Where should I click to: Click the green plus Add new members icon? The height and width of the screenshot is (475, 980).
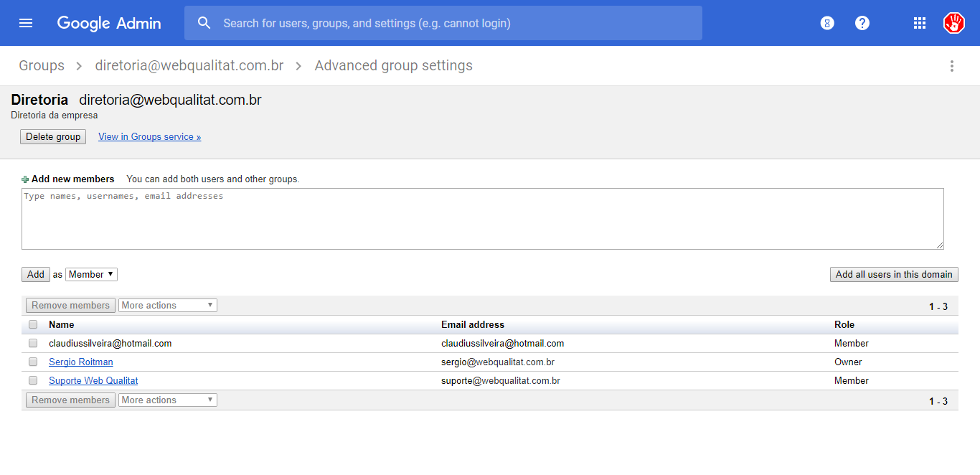26,179
